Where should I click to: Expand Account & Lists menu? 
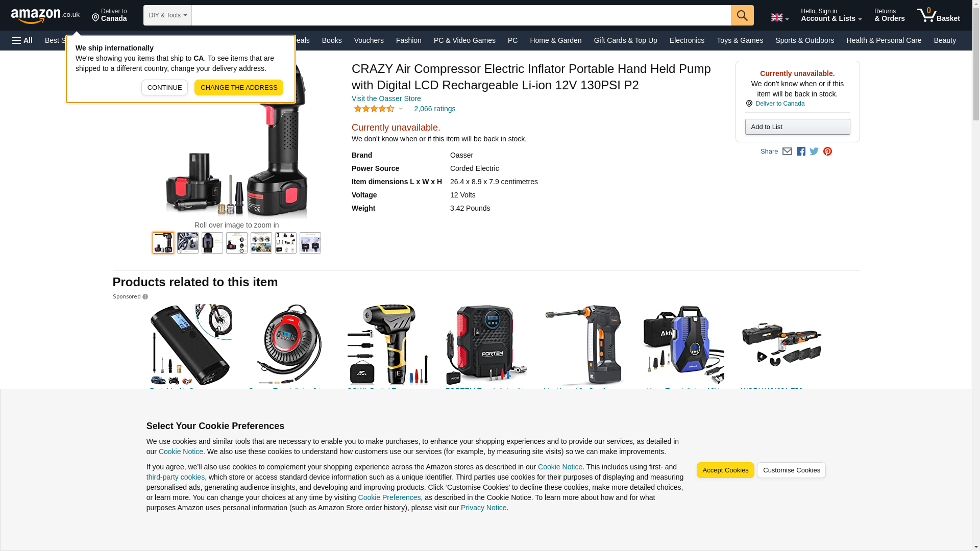point(831,15)
